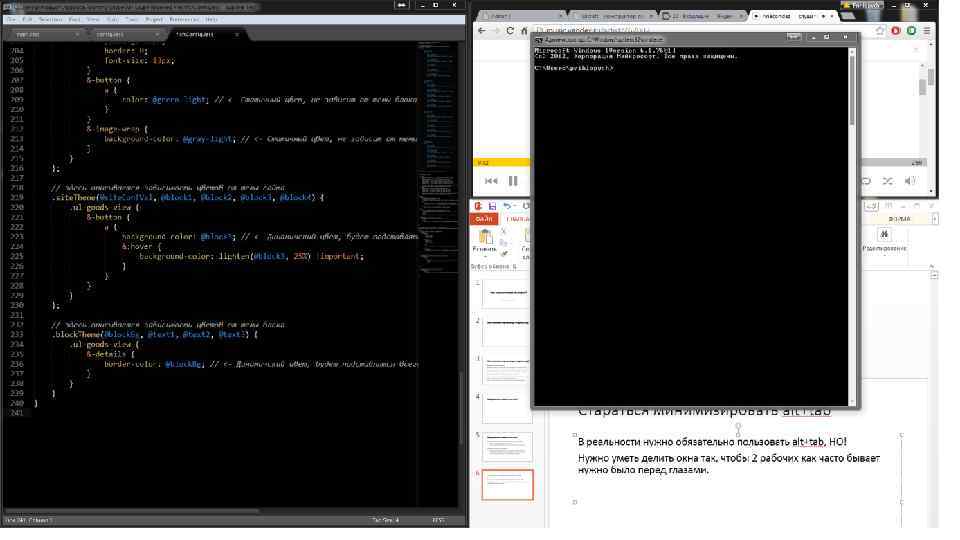
Task: Close the active Sublime Text tab
Action: click(237, 35)
